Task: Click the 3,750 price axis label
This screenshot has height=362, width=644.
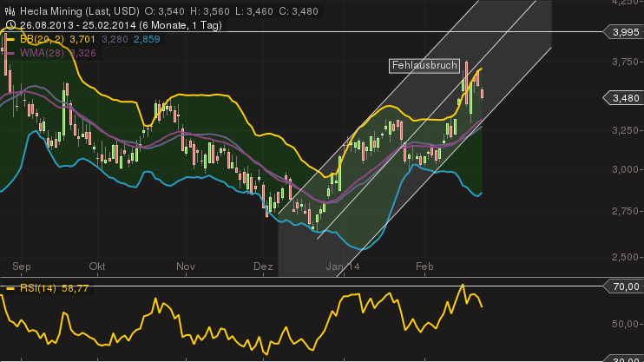Action: (x=626, y=62)
